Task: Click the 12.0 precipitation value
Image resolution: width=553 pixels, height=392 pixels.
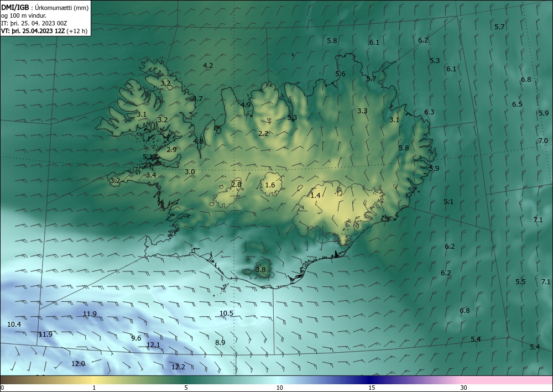Action: click(x=78, y=363)
